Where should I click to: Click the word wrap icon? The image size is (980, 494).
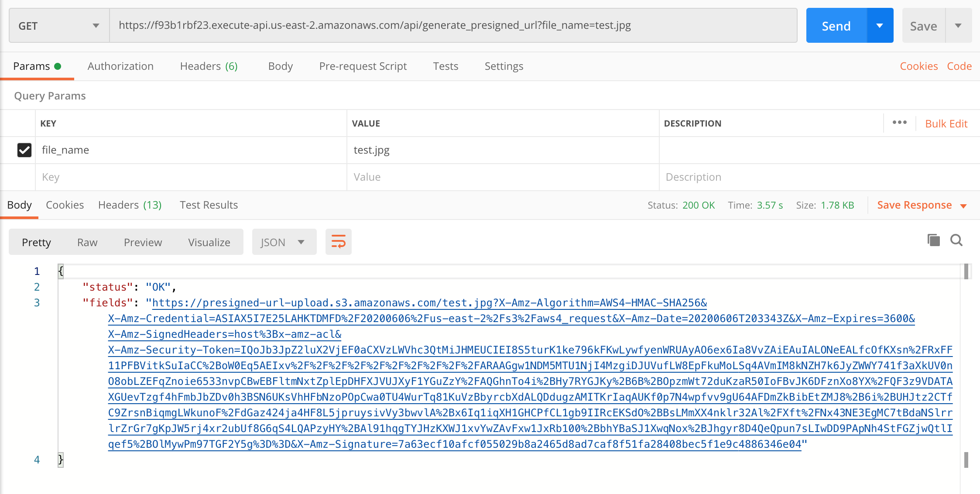click(x=338, y=242)
